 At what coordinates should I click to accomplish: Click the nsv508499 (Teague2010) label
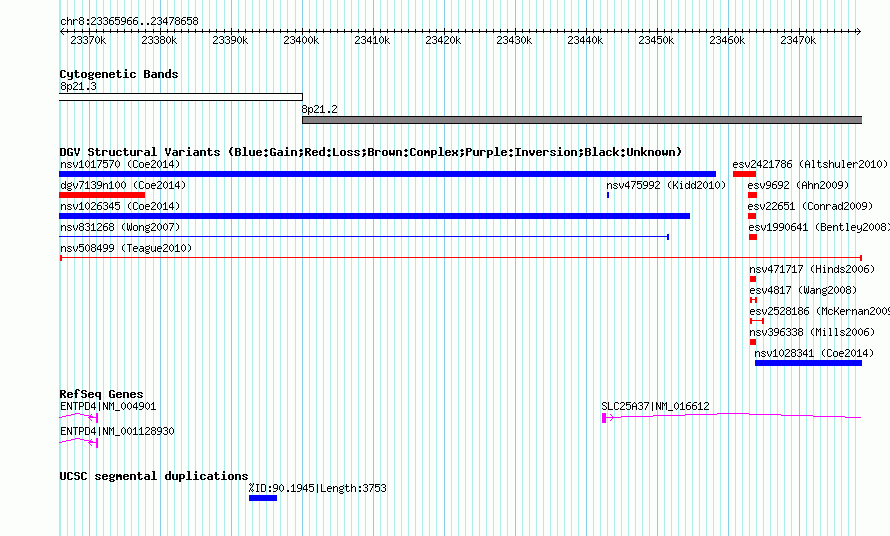(126, 248)
